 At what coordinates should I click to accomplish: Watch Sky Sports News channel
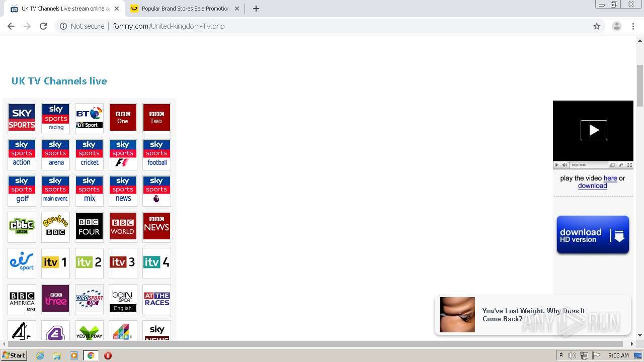pos(123,191)
